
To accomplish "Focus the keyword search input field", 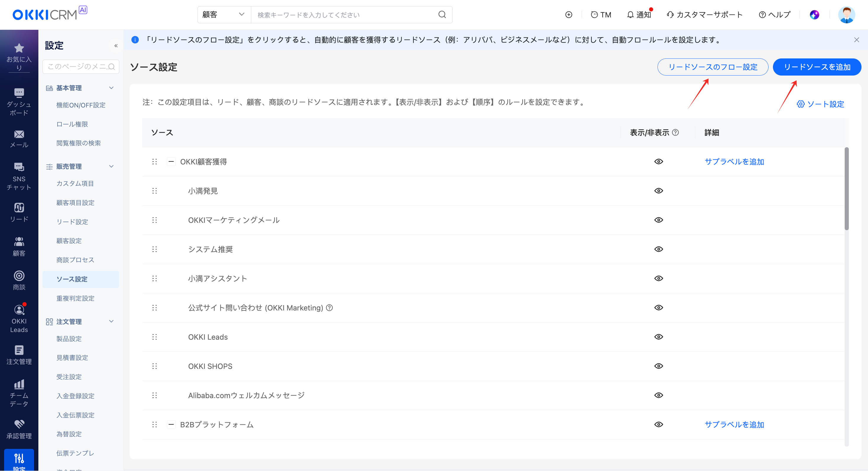I will tap(345, 14).
